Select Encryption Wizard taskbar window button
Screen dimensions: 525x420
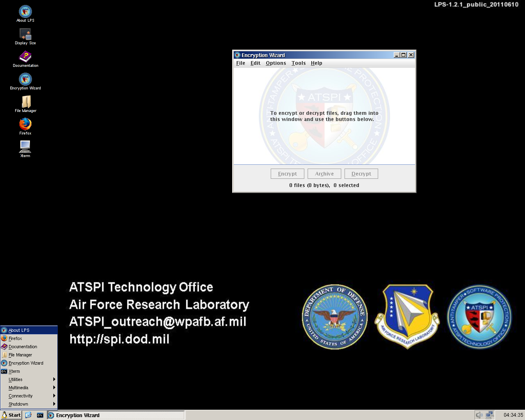(x=116, y=415)
